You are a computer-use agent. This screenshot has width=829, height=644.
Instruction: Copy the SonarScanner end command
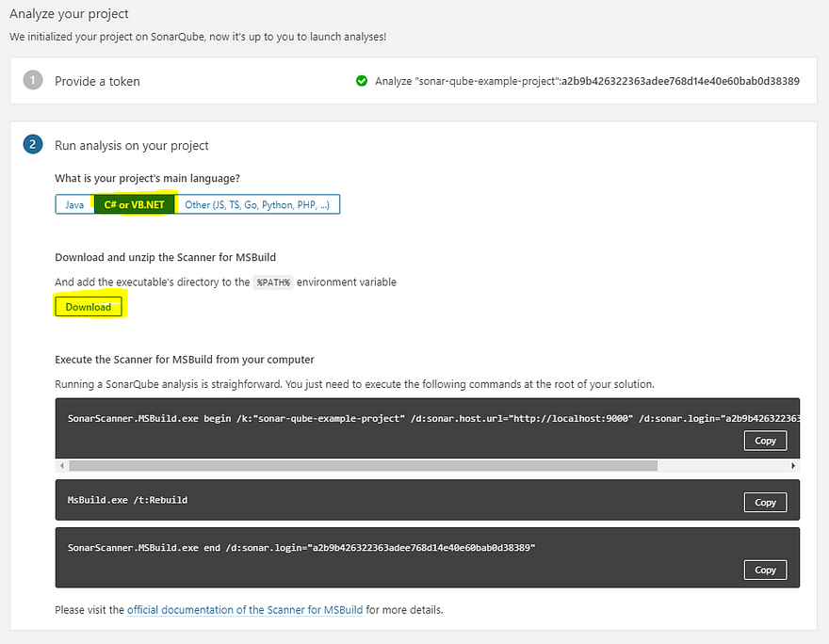pos(765,570)
